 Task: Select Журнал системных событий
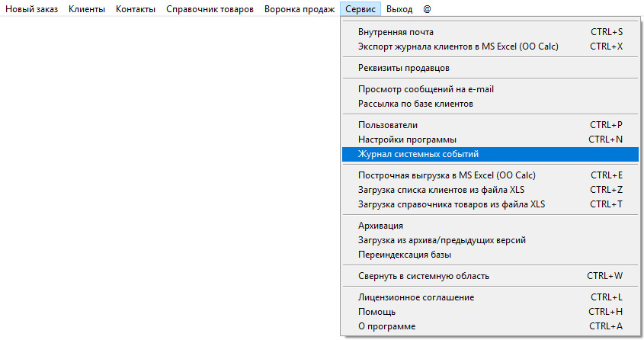[x=418, y=154]
